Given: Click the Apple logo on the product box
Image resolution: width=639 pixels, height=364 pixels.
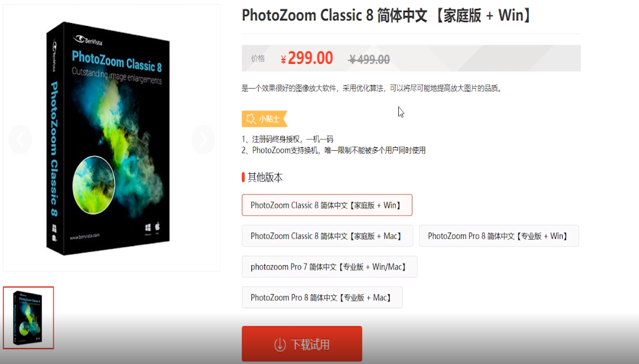Looking at the screenshot, I should [157, 226].
